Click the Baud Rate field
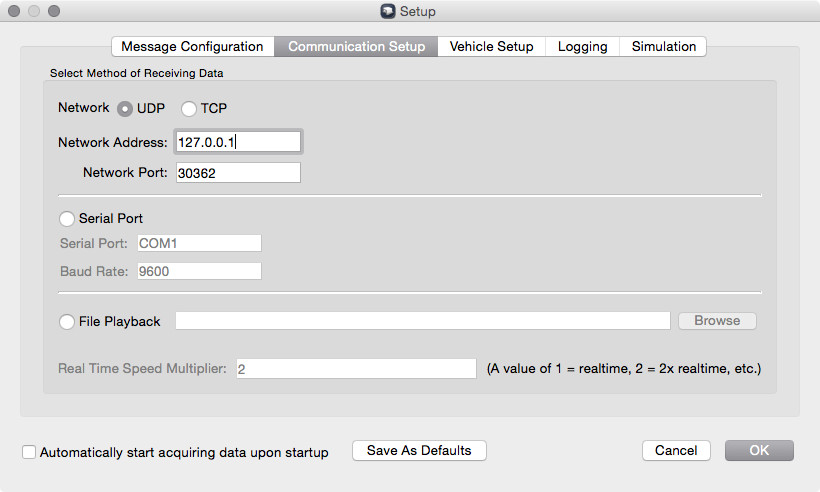820x492 pixels. point(198,270)
